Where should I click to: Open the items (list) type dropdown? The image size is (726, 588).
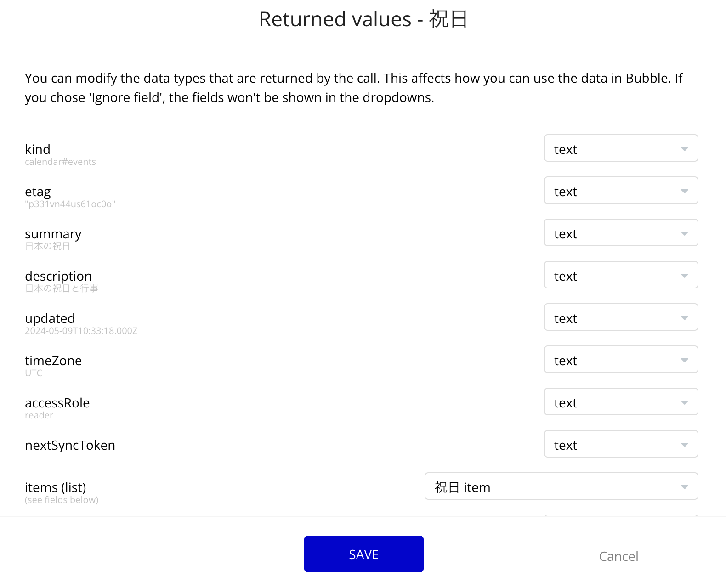coord(561,486)
